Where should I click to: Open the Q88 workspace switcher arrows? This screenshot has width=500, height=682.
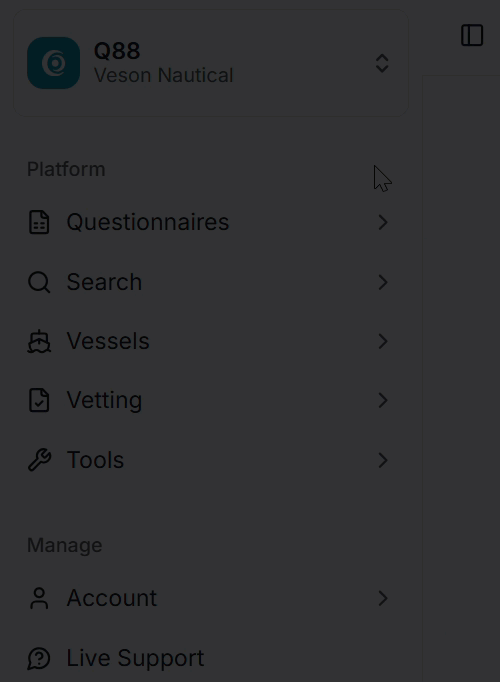coord(382,64)
